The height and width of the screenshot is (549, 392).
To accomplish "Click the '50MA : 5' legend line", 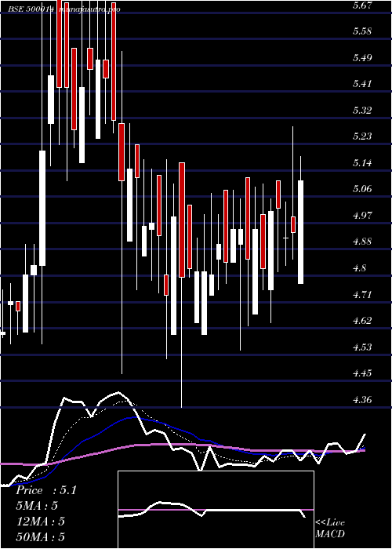I will [41, 537].
